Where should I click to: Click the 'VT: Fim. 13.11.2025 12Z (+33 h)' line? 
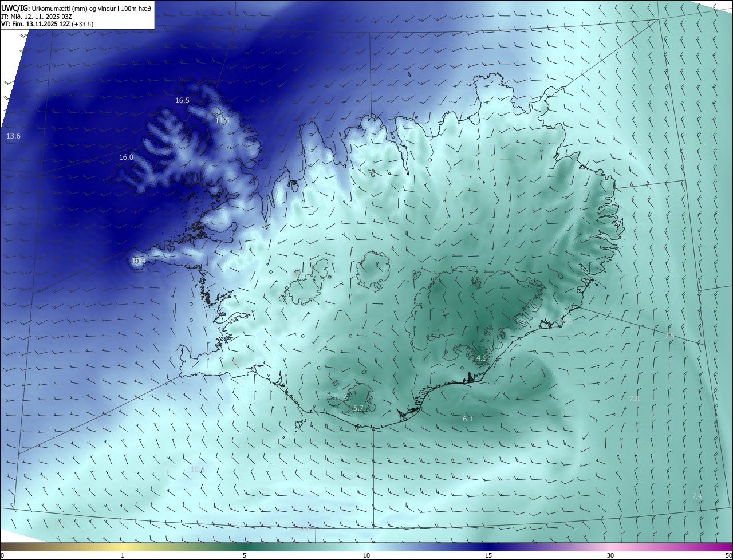tap(47, 24)
